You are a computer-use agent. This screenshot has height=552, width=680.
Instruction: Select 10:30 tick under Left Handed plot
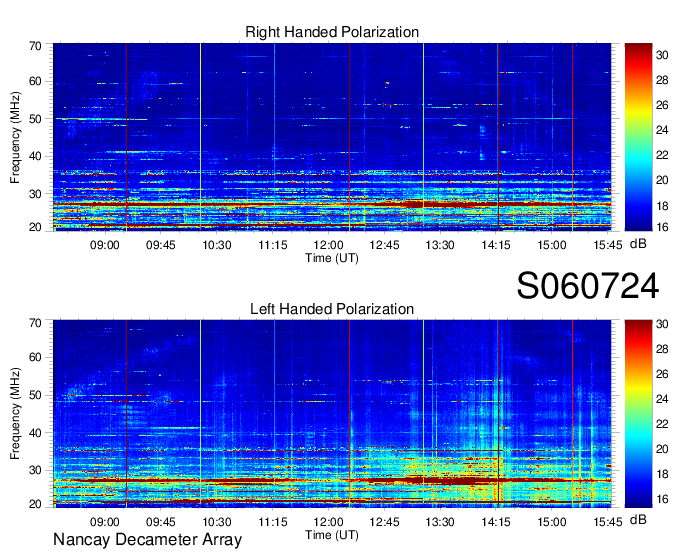point(217,522)
